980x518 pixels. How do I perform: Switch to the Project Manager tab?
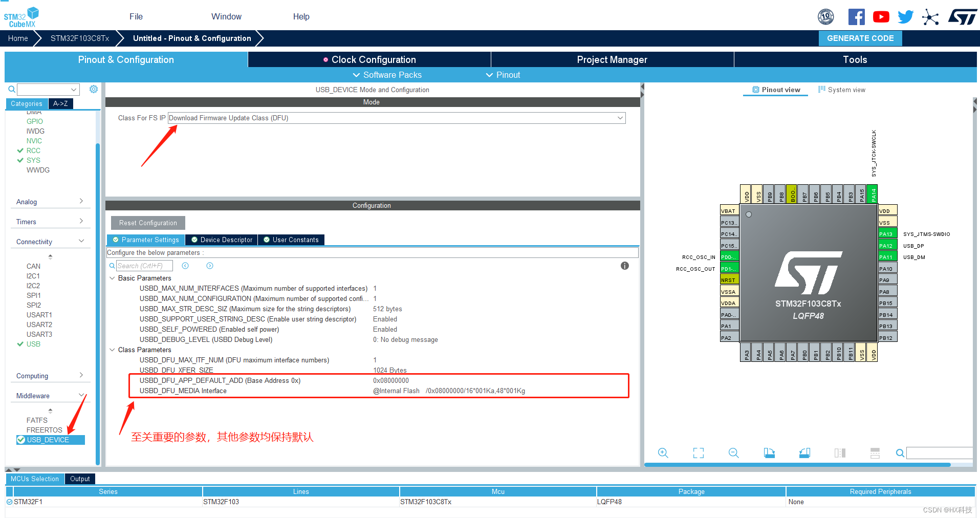click(x=612, y=59)
